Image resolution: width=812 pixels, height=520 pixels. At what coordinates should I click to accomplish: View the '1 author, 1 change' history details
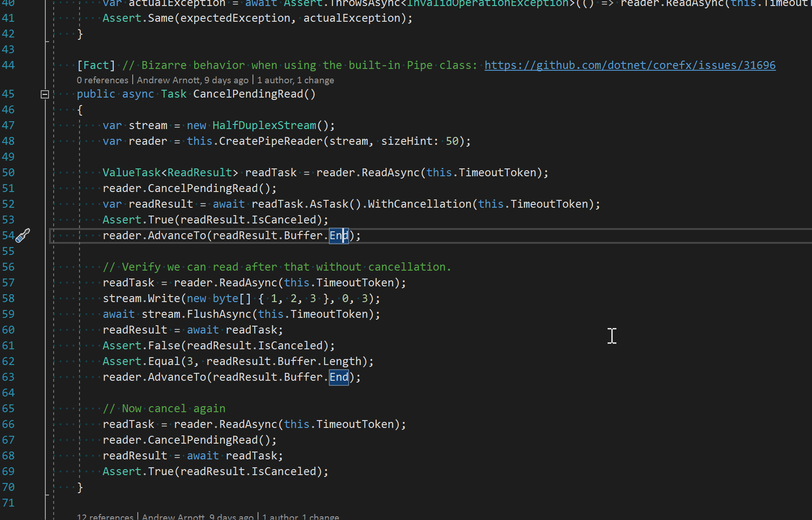coord(295,80)
